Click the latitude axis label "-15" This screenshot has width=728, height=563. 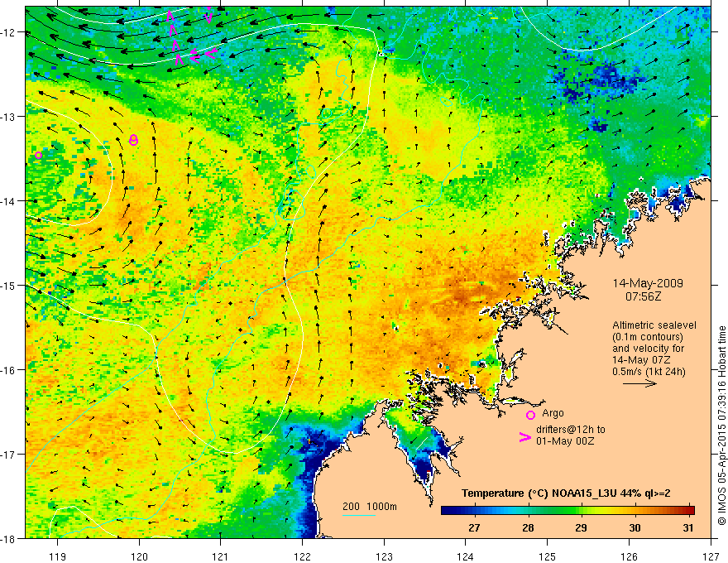9,285
